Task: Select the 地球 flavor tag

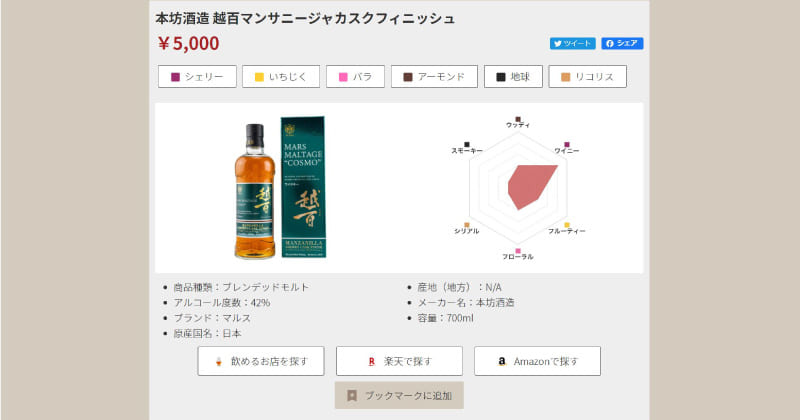Action: pyautogui.click(x=513, y=77)
